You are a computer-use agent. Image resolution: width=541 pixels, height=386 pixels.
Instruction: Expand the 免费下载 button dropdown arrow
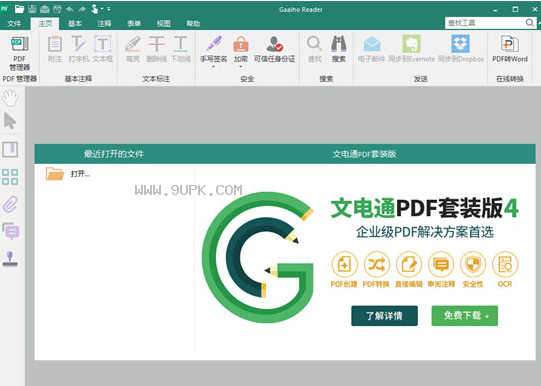point(487,316)
